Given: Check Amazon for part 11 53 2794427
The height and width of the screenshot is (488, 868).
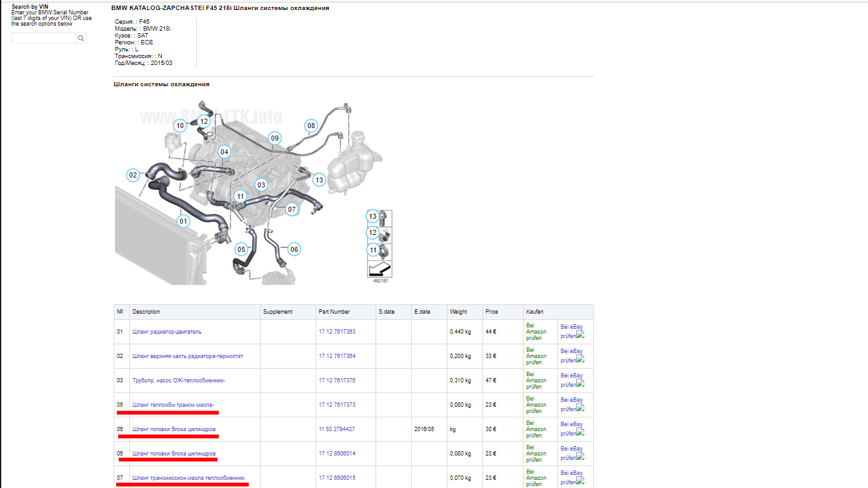Looking at the screenshot, I should [x=536, y=429].
